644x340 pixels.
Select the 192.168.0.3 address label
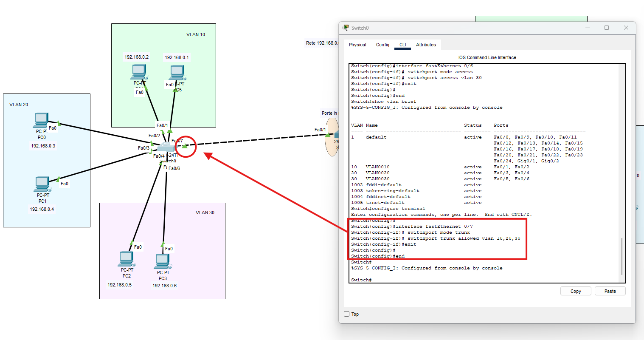tap(43, 146)
